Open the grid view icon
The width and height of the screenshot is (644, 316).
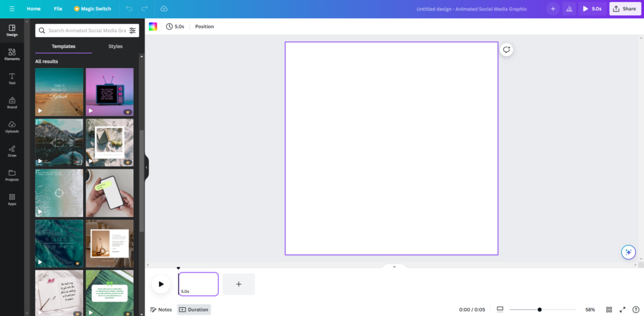pyautogui.click(x=609, y=310)
